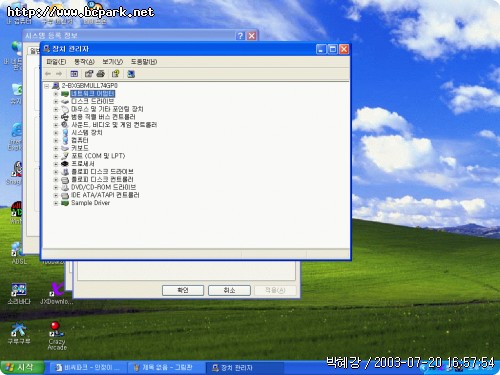Image resolution: width=500 pixels, height=375 pixels.
Task: Select the ADSL desktop shortcut icon
Action: 17,249
